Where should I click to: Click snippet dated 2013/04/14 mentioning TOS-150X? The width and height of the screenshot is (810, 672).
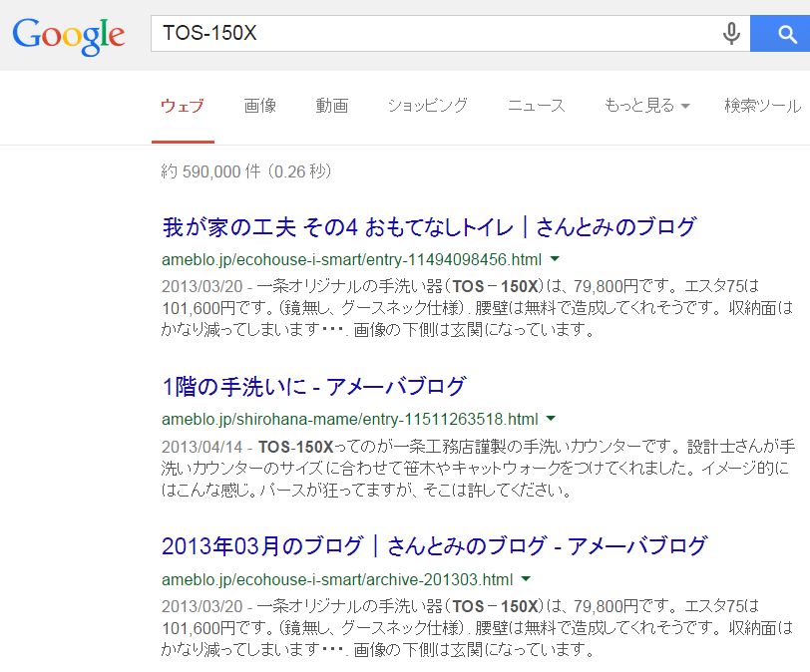point(478,469)
